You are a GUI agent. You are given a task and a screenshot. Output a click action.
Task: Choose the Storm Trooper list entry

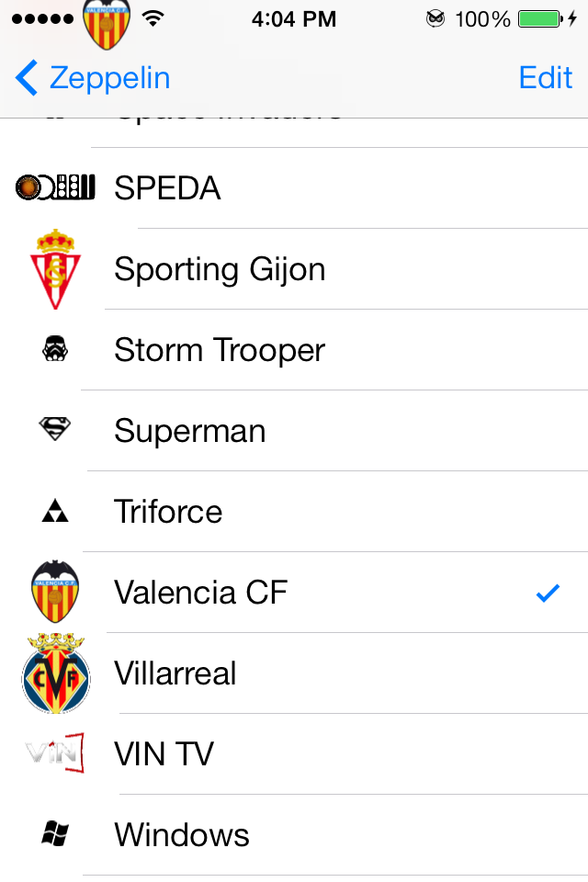coord(294,350)
